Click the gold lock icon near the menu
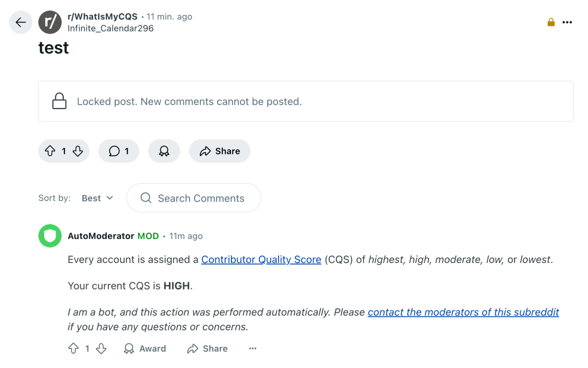 coord(551,22)
